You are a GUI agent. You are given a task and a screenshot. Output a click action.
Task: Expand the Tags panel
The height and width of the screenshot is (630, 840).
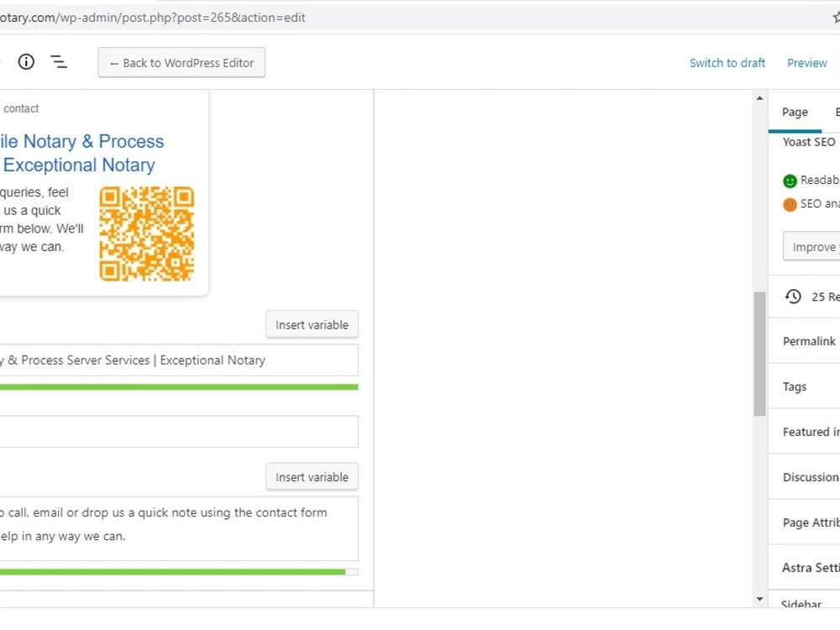[804, 386]
